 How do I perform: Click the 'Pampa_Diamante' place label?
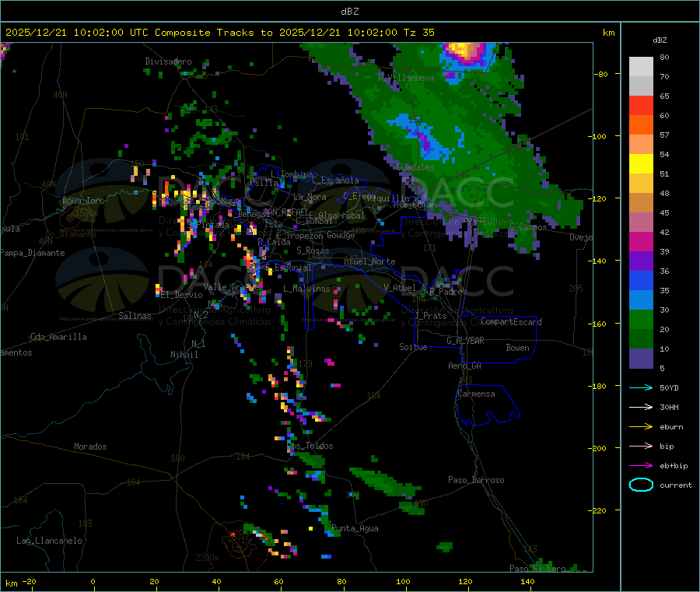click(x=32, y=253)
